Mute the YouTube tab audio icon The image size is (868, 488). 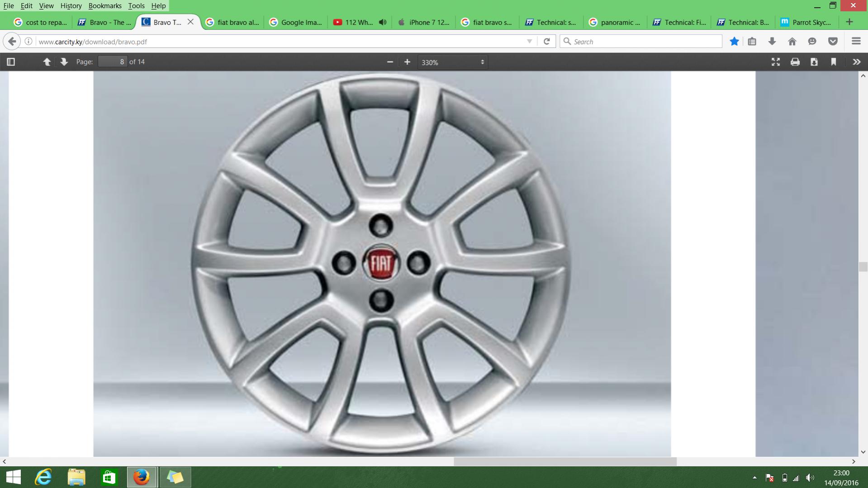(383, 22)
